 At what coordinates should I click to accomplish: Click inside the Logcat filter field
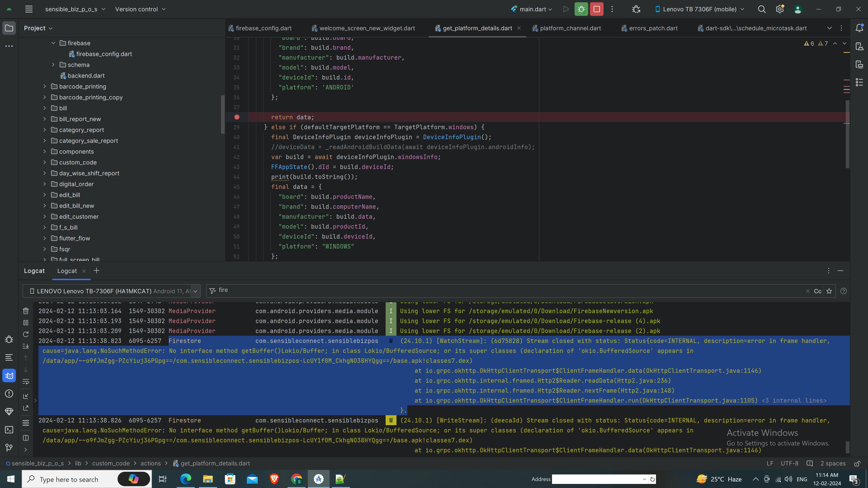click(x=337, y=290)
